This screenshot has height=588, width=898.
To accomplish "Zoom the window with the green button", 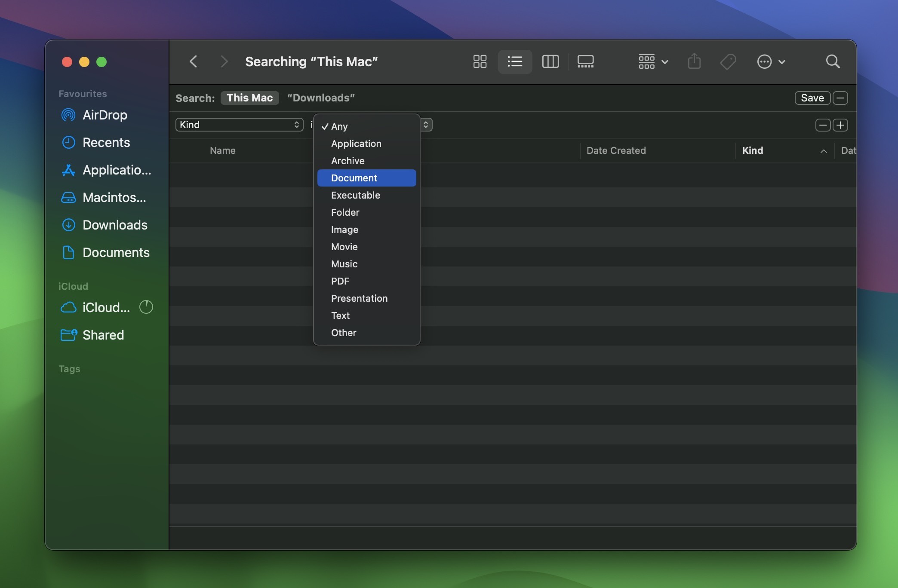I will [101, 62].
